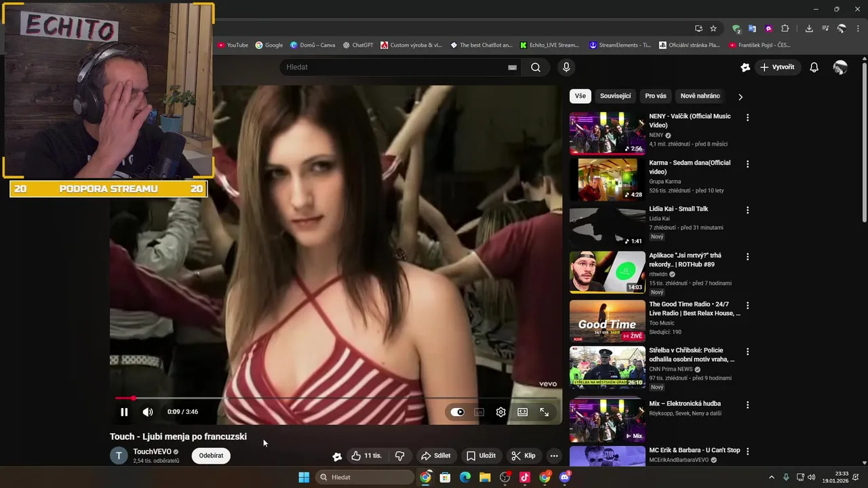This screenshot has width=868, height=488.
Task: Open options for Karma - Sedam dana
Action: [x=747, y=164]
